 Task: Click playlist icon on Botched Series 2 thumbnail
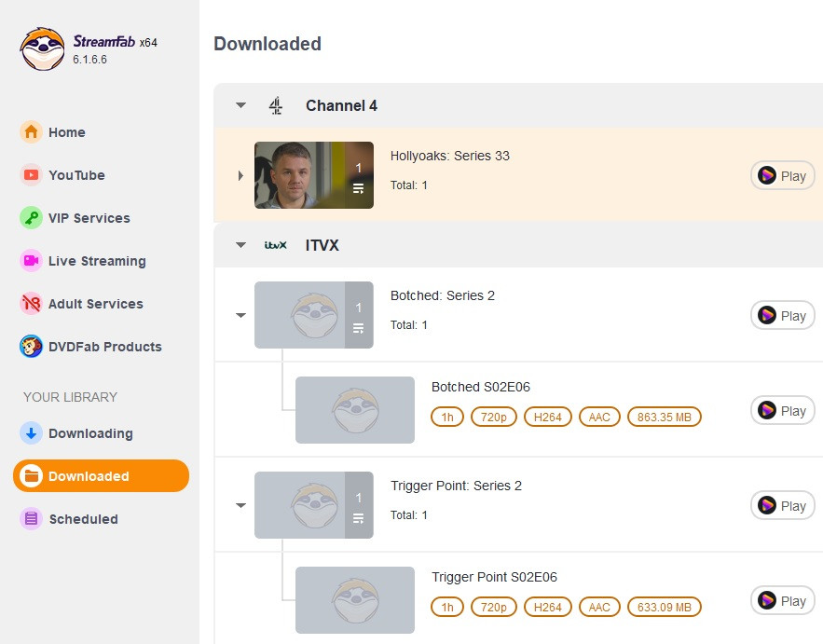(359, 329)
